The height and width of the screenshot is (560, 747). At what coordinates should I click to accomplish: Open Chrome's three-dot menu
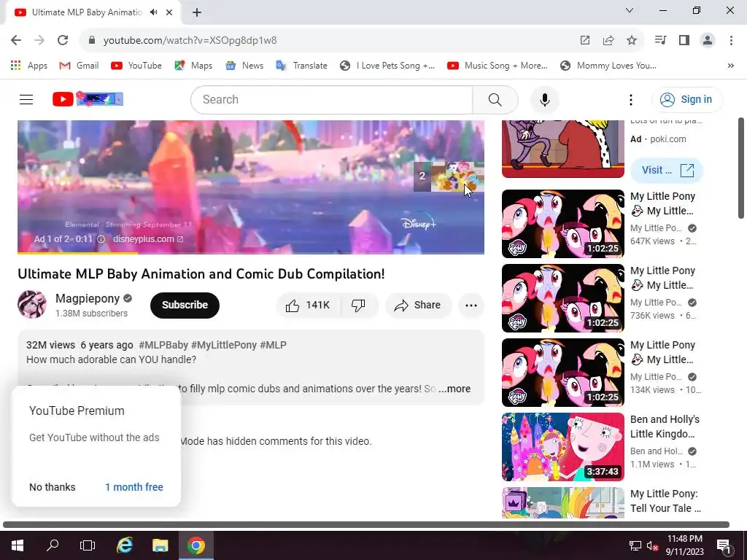[731, 41]
